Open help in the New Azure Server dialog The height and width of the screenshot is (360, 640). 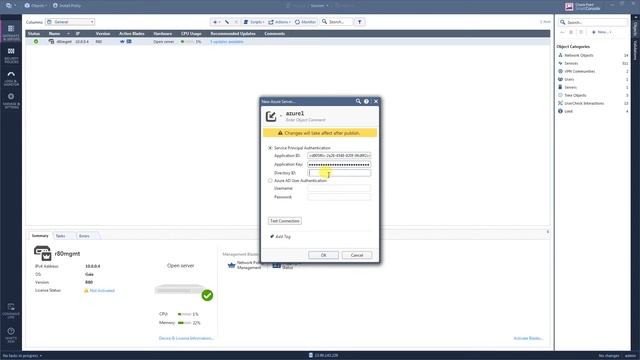tap(366, 101)
